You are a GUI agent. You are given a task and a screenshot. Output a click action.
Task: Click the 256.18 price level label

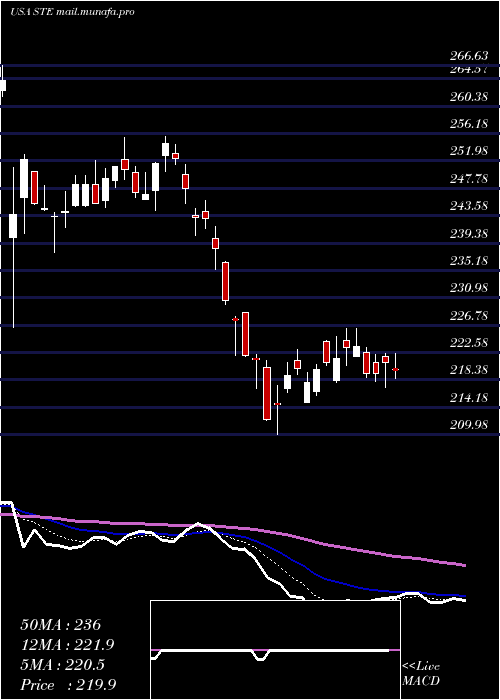tap(468, 124)
